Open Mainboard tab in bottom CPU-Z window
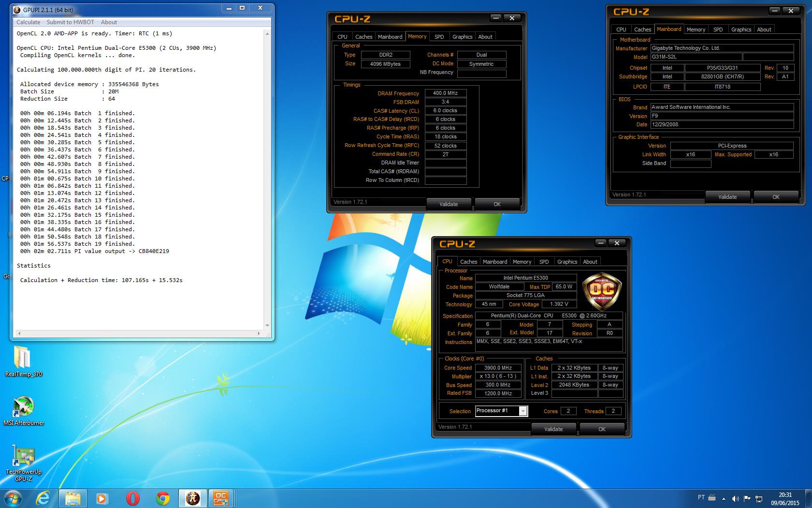Image resolution: width=812 pixels, height=508 pixels. [x=494, y=262]
